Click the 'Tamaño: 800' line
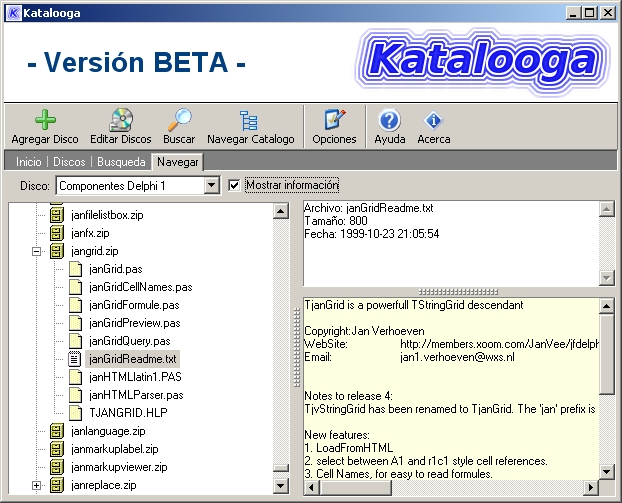 click(x=336, y=221)
